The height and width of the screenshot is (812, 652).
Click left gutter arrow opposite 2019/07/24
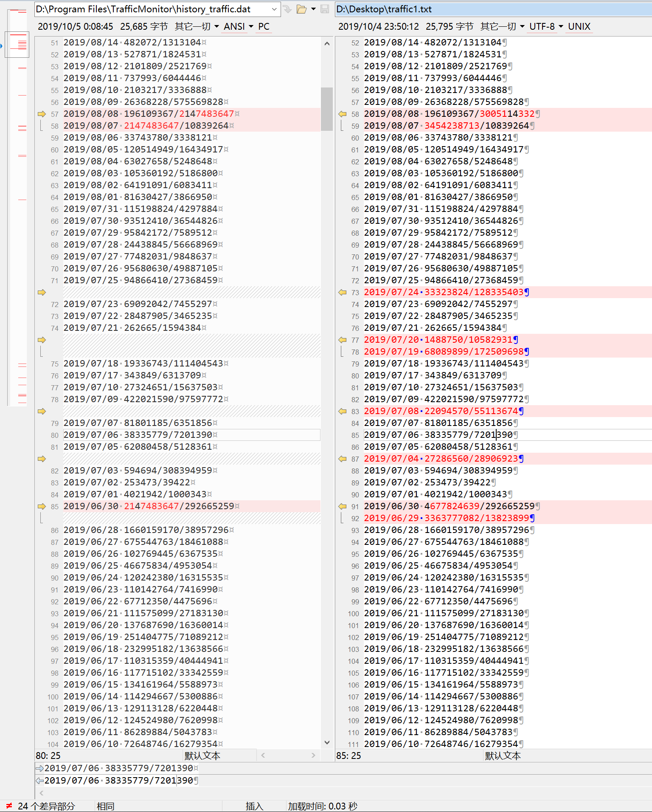(42, 292)
